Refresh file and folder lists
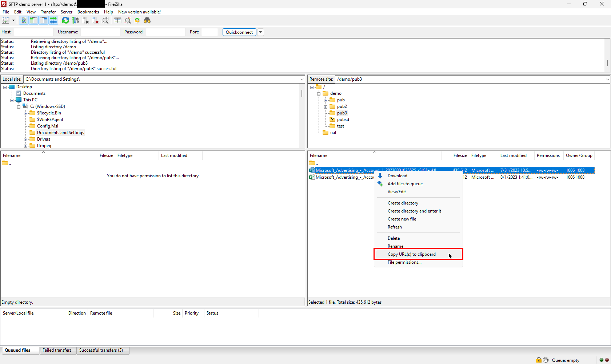This screenshot has height=364, width=611. (65, 20)
